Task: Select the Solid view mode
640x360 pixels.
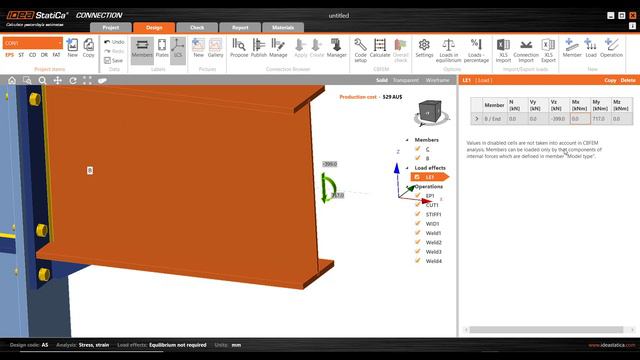Action: (382, 80)
